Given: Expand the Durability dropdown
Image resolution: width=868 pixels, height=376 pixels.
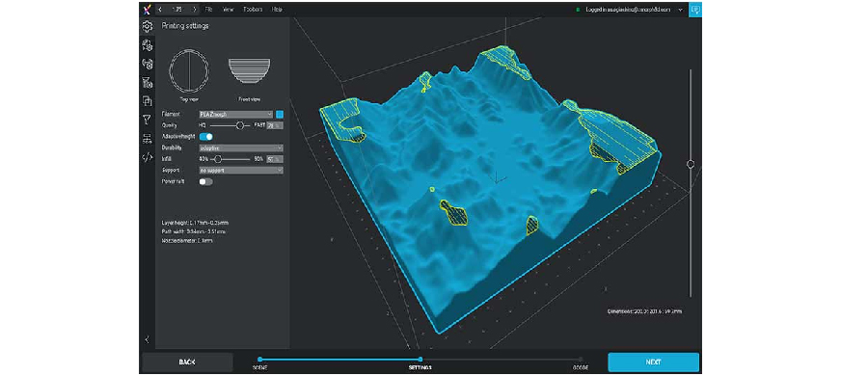Looking at the screenshot, I should click(x=241, y=148).
